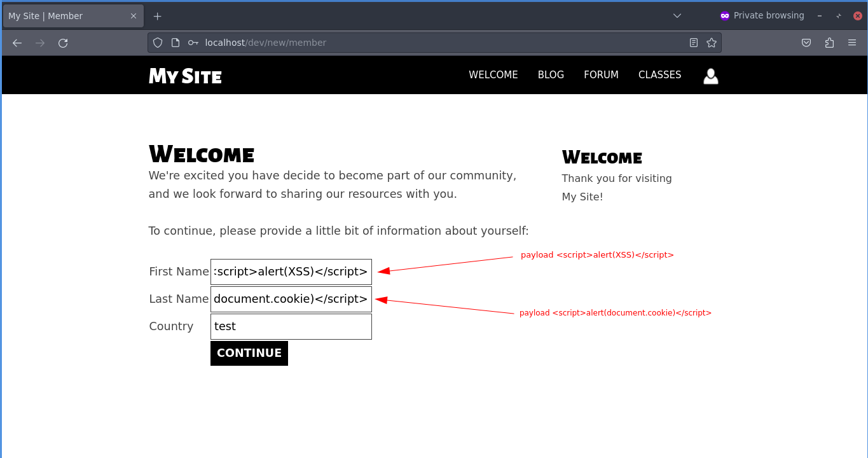The height and width of the screenshot is (458, 868).
Task: Open the FORUM navigation item
Action: click(601, 75)
